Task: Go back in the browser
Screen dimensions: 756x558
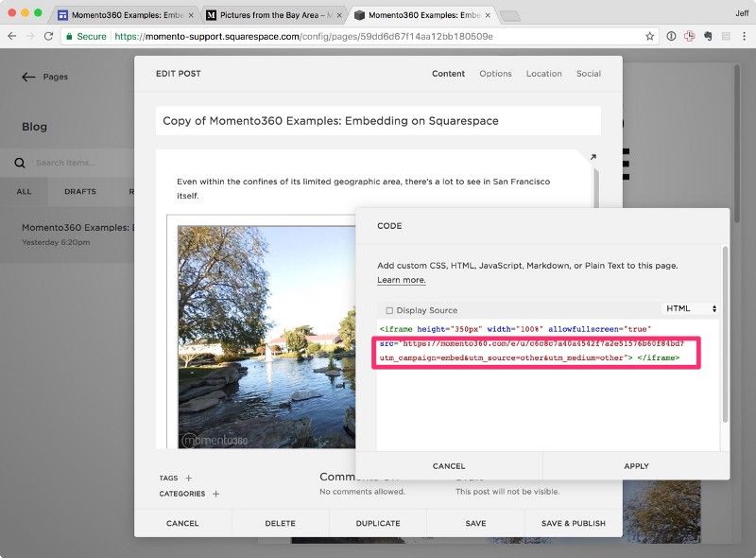Action: [x=12, y=36]
